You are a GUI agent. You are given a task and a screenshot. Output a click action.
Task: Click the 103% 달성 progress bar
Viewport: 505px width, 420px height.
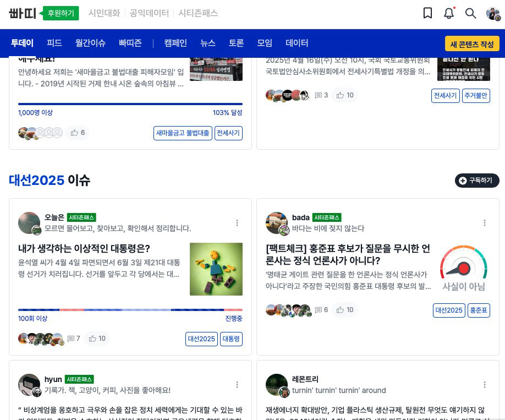point(130,103)
